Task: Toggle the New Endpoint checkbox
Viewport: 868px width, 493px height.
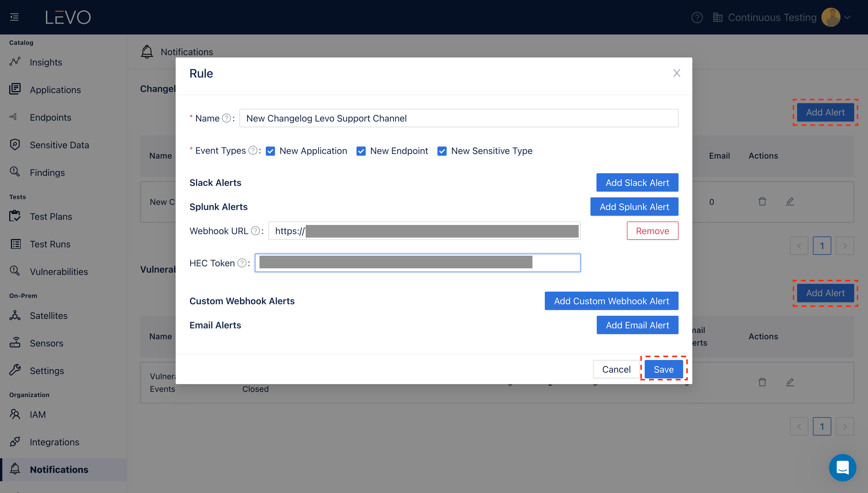Action: (x=361, y=151)
